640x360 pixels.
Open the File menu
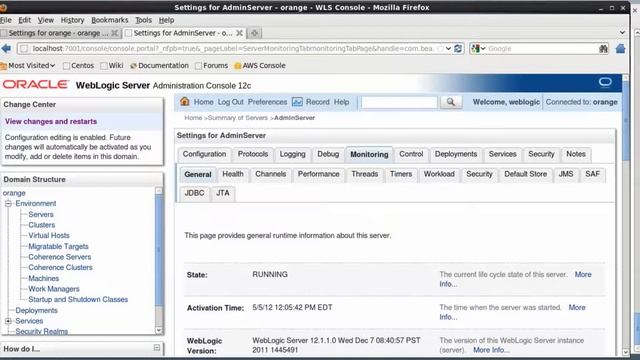tap(6, 20)
